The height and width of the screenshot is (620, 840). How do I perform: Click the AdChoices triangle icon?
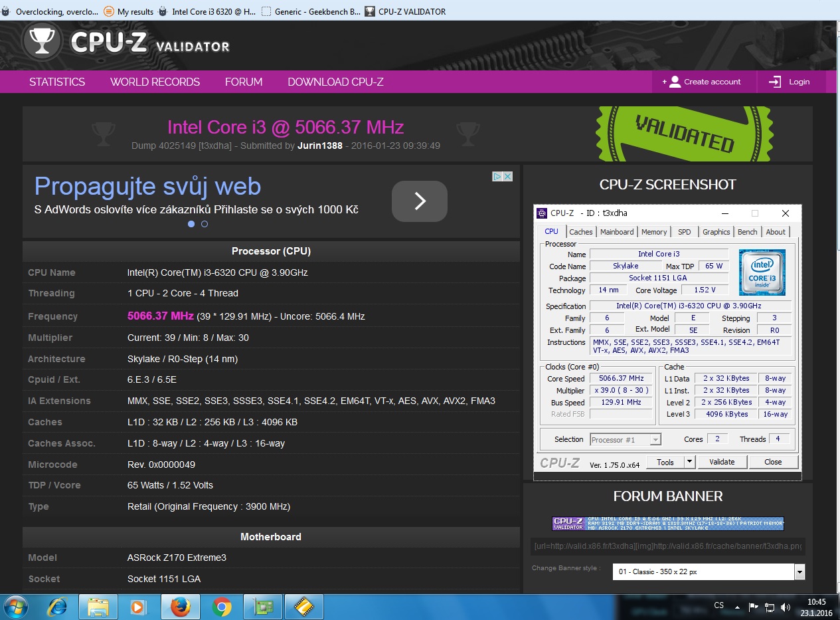[497, 176]
